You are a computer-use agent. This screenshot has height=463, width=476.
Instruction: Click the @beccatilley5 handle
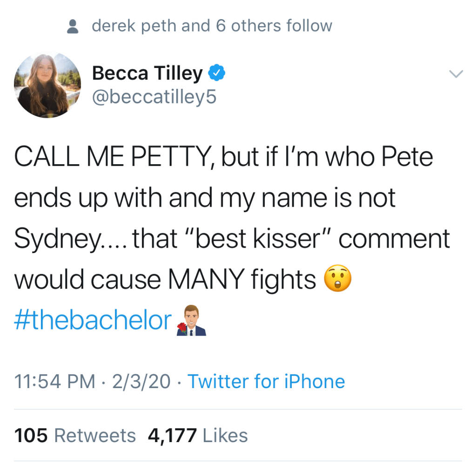tap(154, 97)
